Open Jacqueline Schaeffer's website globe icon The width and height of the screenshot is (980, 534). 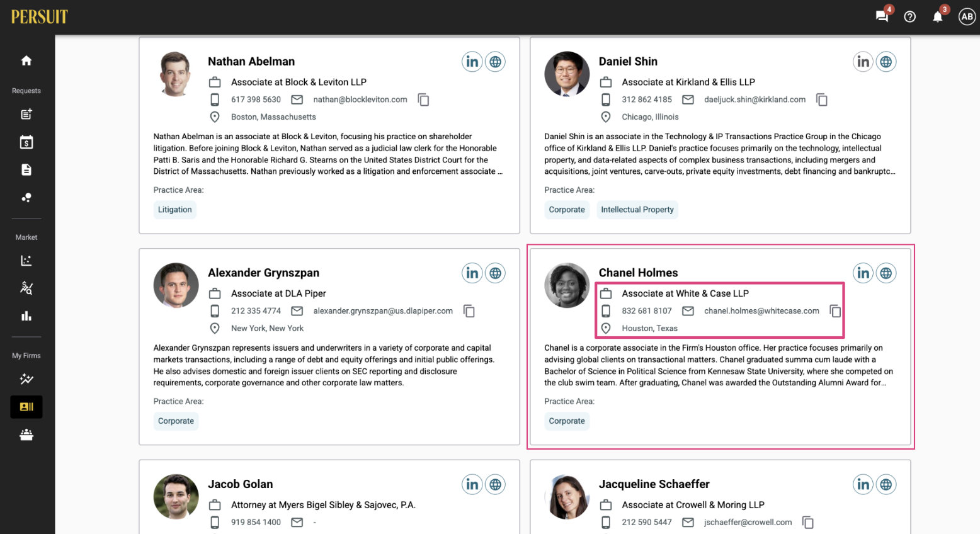886,484
